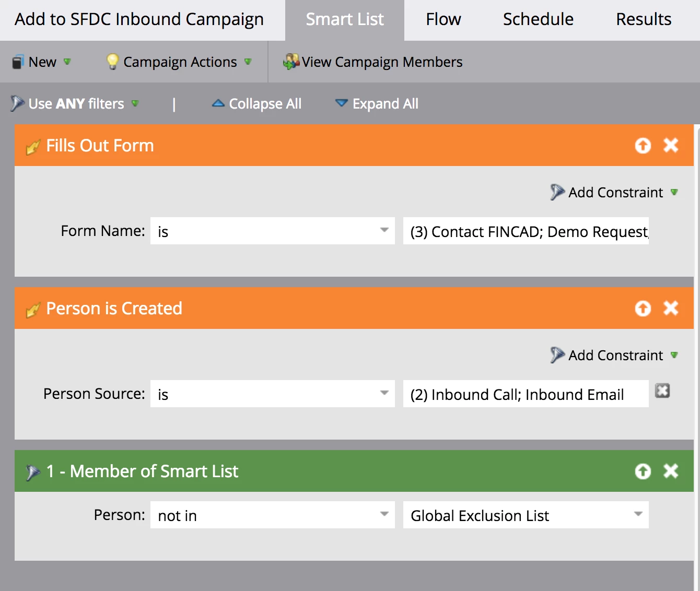Clear the Person Source constraint value
Screen dimensions: 700x591
[662, 391]
